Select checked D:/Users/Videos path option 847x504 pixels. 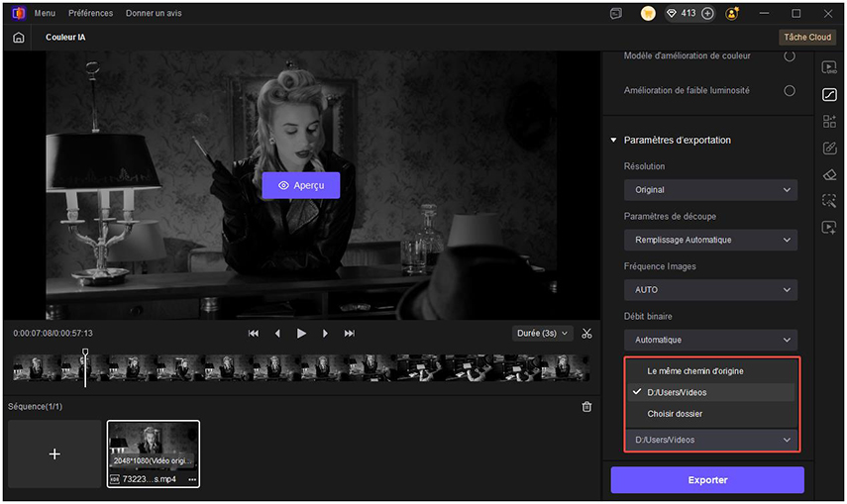(x=711, y=392)
